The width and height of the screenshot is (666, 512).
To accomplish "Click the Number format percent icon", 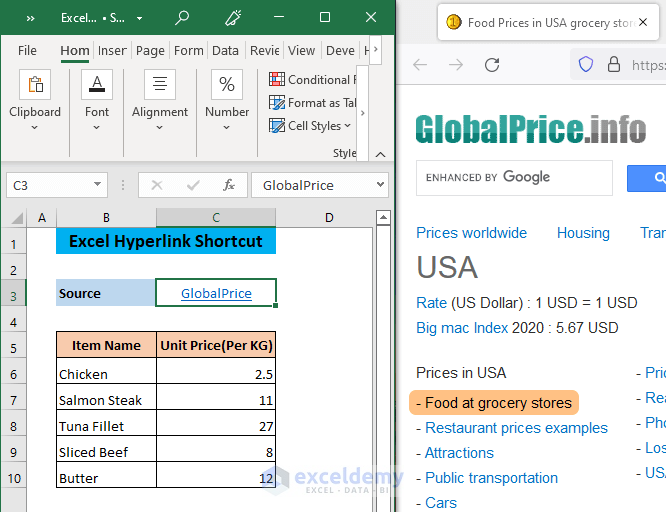I will click(x=227, y=86).
